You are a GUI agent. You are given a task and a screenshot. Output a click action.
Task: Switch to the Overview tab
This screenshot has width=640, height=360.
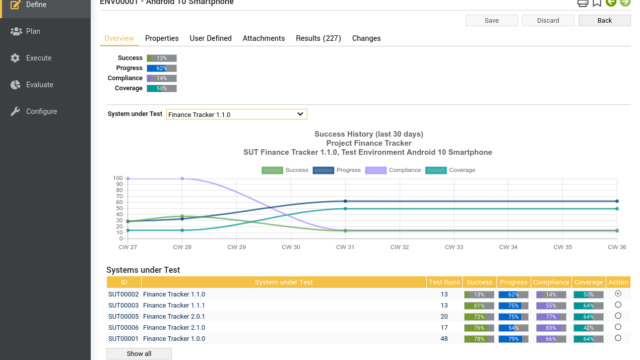(119, 38)
